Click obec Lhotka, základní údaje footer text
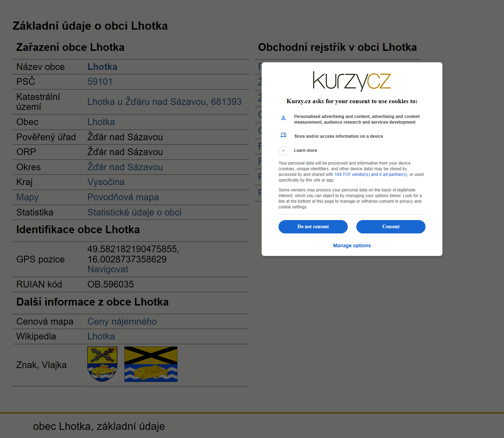 99,426
